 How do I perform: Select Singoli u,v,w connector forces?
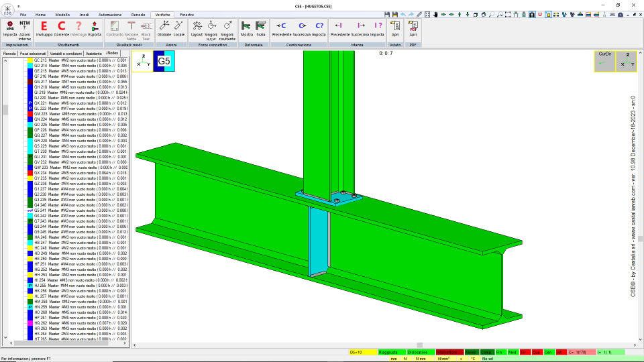point(211,30)
